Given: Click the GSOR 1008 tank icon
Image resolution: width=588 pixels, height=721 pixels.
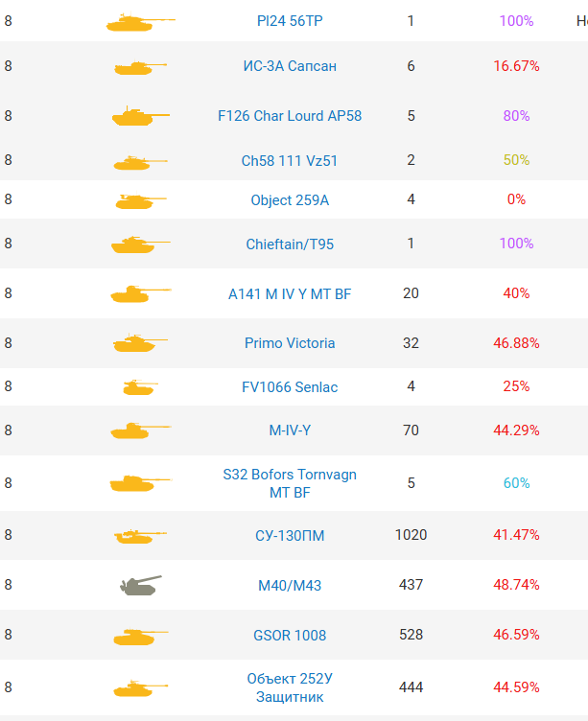Looking at the screenshot, I should click(x=140, y=636).
